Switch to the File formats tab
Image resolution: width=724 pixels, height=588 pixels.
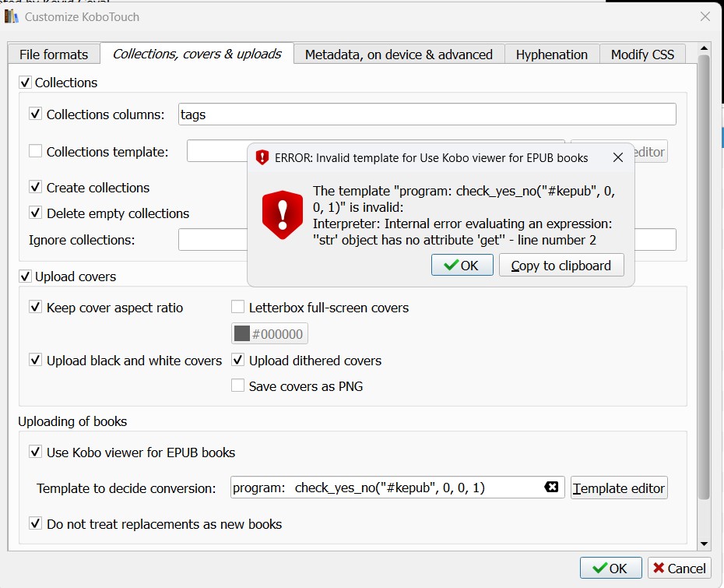[54, 55]
